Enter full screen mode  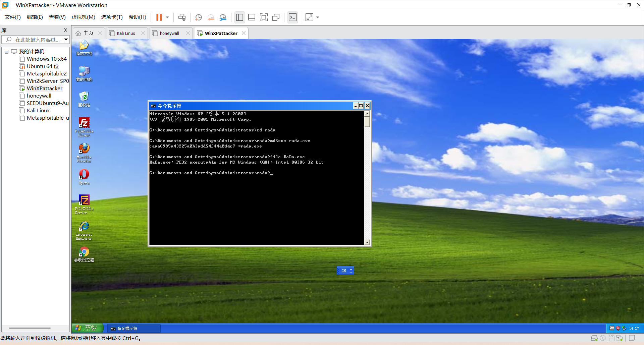(264, 17)
